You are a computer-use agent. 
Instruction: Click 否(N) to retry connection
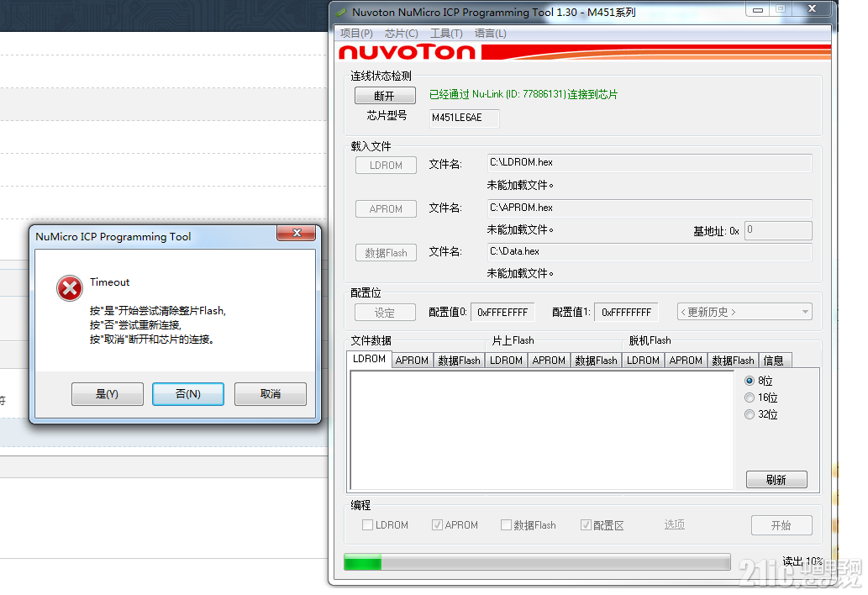coord(188,394)
